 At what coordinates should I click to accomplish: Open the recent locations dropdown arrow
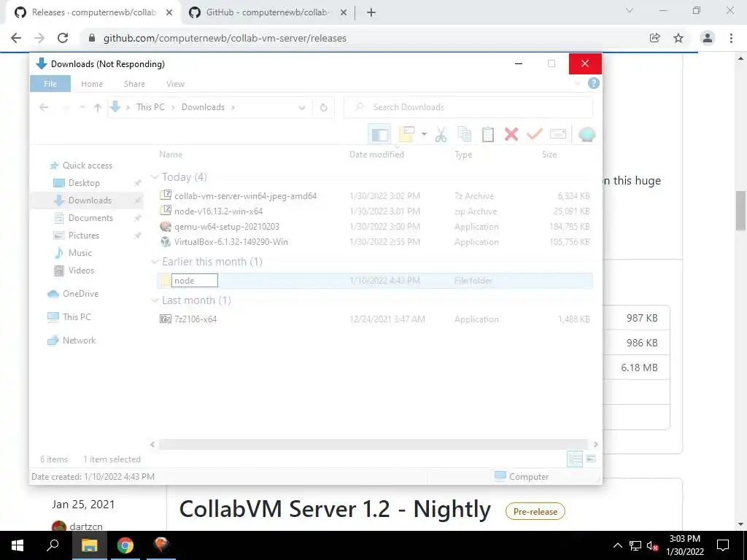(82, 108)
